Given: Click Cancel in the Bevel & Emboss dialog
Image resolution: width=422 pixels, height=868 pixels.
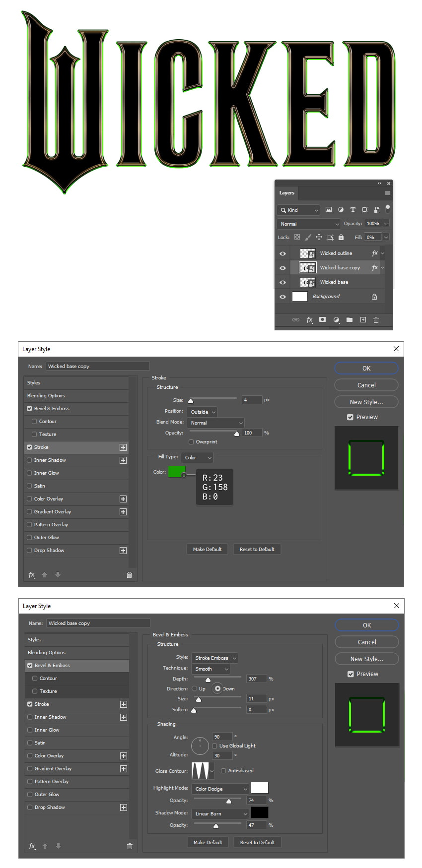Looking at the screenshot, I should coord(367,642).
